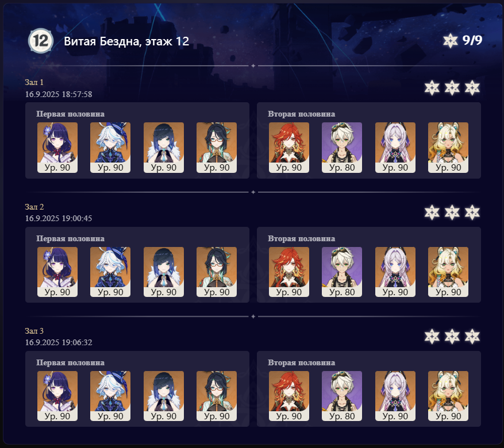Click glasses-wearing character in Зал 2 first half

(x=217, y=272)
